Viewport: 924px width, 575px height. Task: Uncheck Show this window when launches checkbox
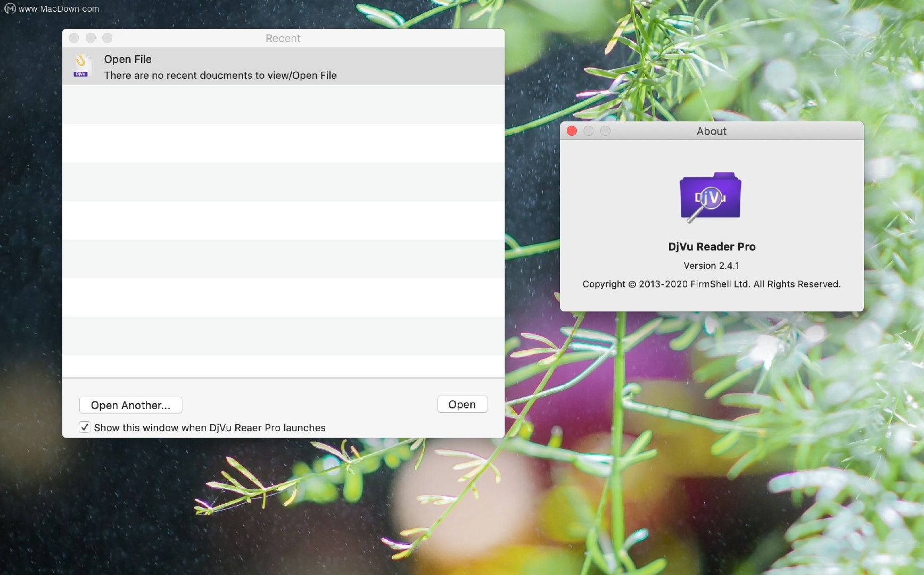click(85, 428)
